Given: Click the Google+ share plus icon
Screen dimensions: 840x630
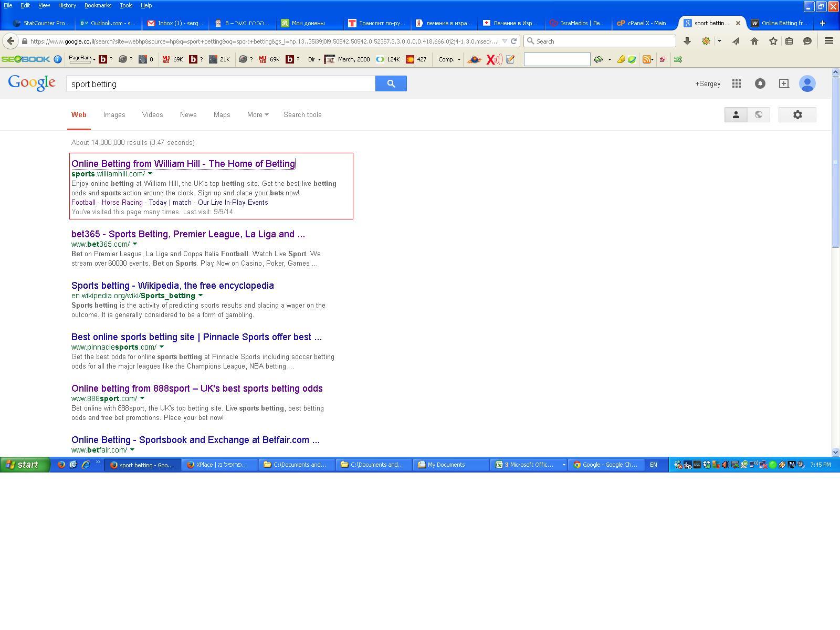Looking at the screenshot, I should click(784, 83).
